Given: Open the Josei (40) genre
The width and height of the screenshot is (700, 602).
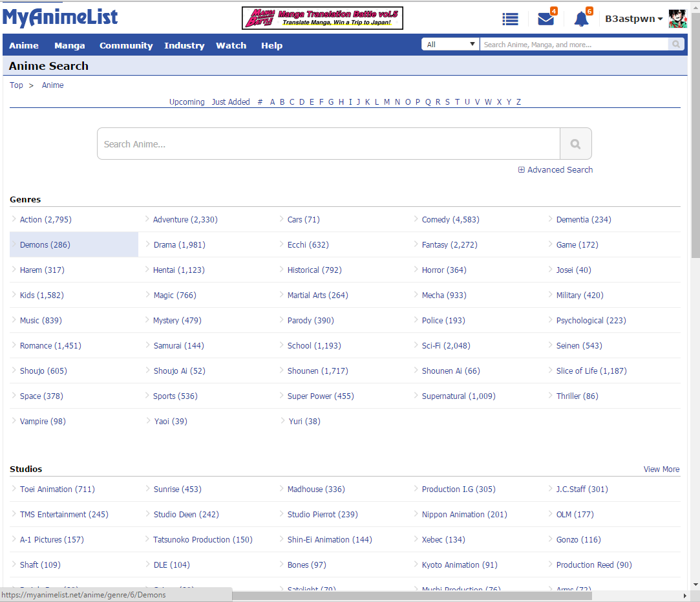Looking at the screenshot, I should (574, 270).
